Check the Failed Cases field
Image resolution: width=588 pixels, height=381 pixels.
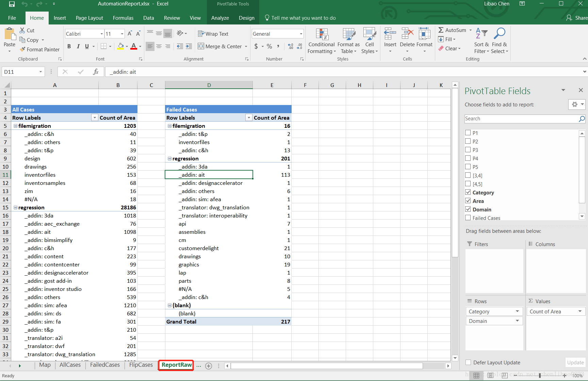[468, 218]
